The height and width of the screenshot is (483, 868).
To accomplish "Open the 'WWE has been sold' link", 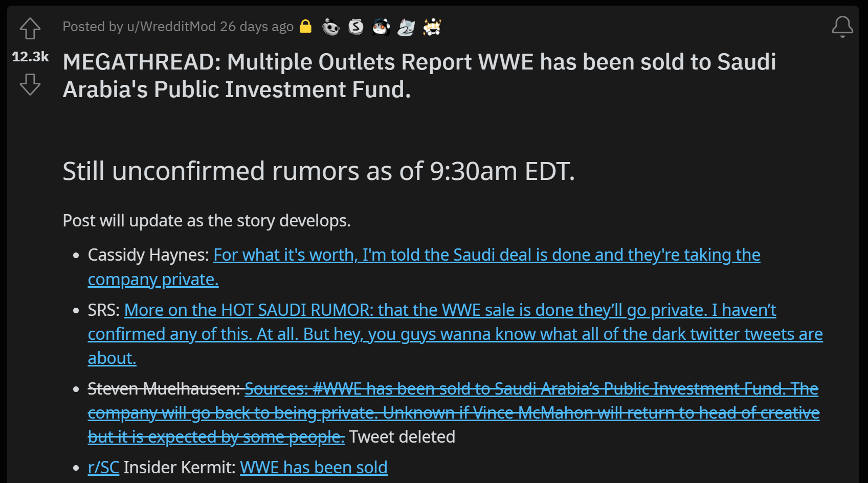I will pyautogui.click(x=314, y=468).
